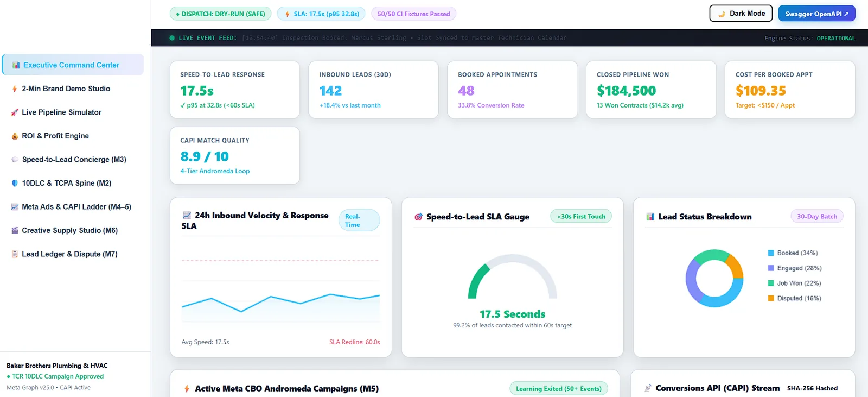
Task: Click the Engine Status: OPERATIONAL text
Action: [x=809, y=38]
